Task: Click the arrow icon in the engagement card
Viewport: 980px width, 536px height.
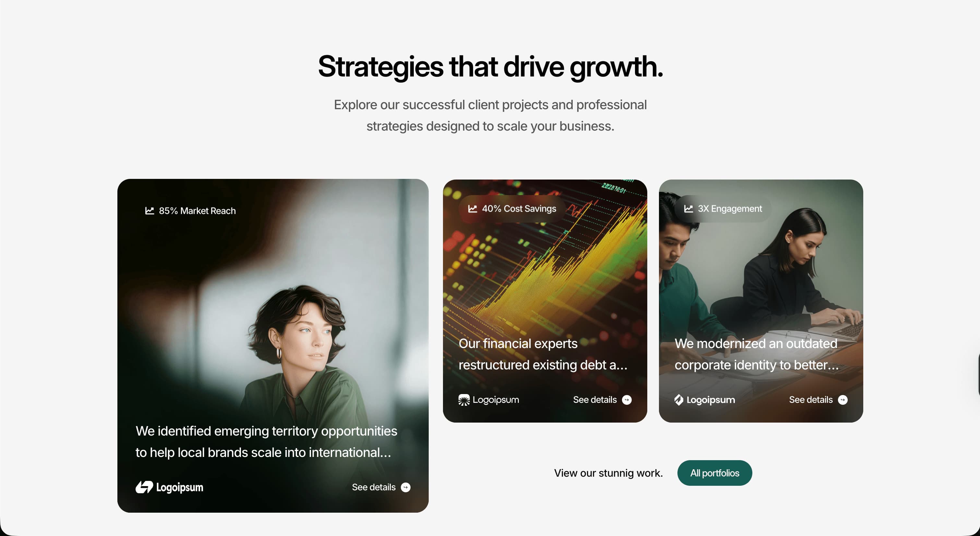Action: point(843,400)
